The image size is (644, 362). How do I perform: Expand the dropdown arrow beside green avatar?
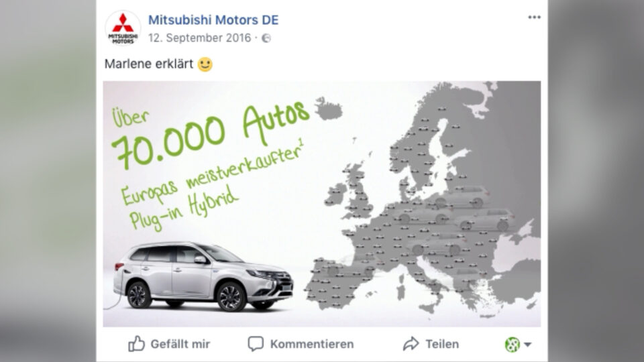click(x=528, y=345)
